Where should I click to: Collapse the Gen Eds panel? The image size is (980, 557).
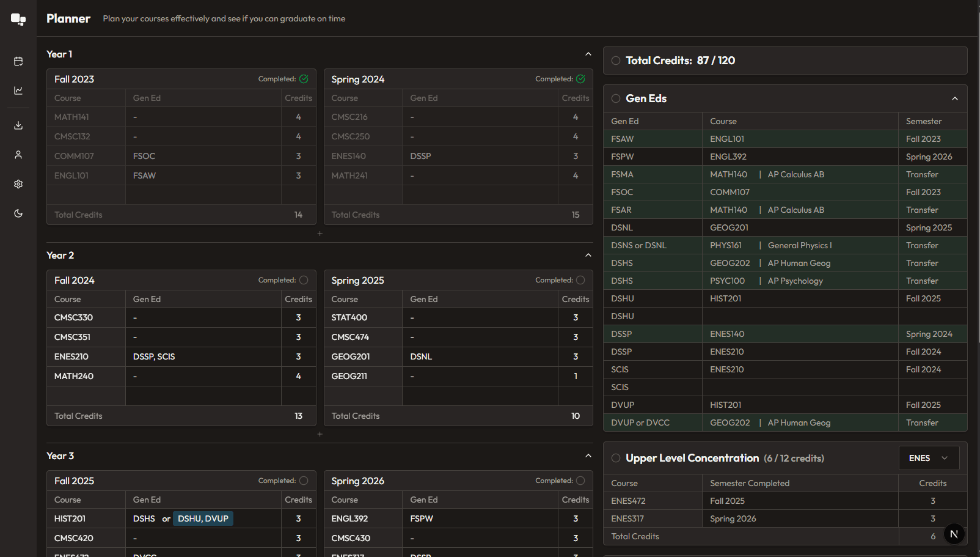pos(955,98)
